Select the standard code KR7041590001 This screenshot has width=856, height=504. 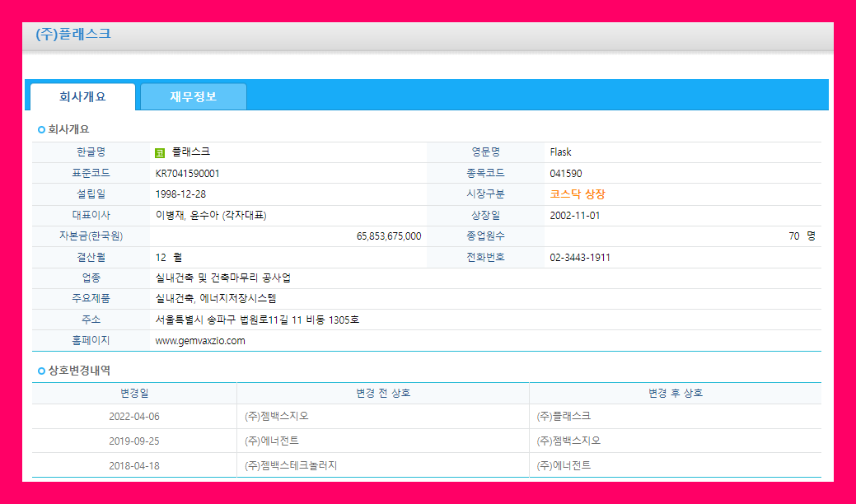187,174
